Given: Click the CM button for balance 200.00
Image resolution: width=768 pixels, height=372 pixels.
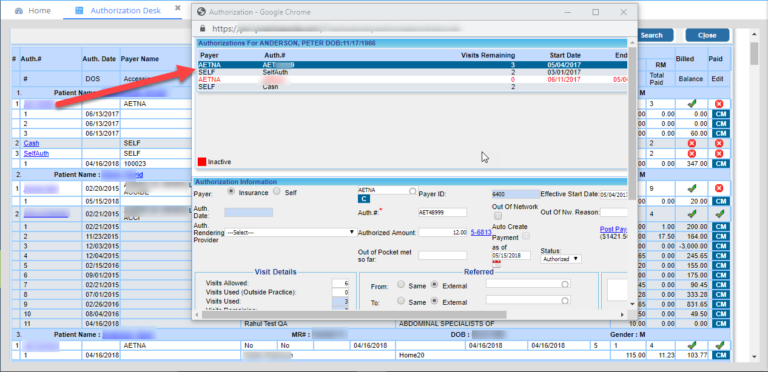Looking at the screenshot, I should point(720,227).
